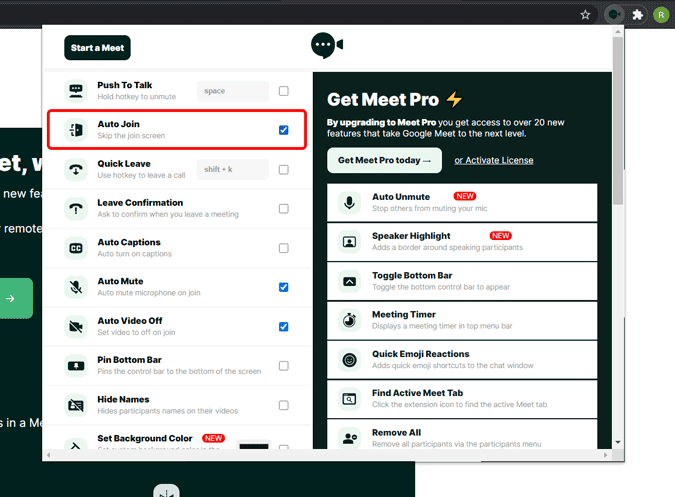Click the Push To Talk hotkey field

click(x=233, y=91)
